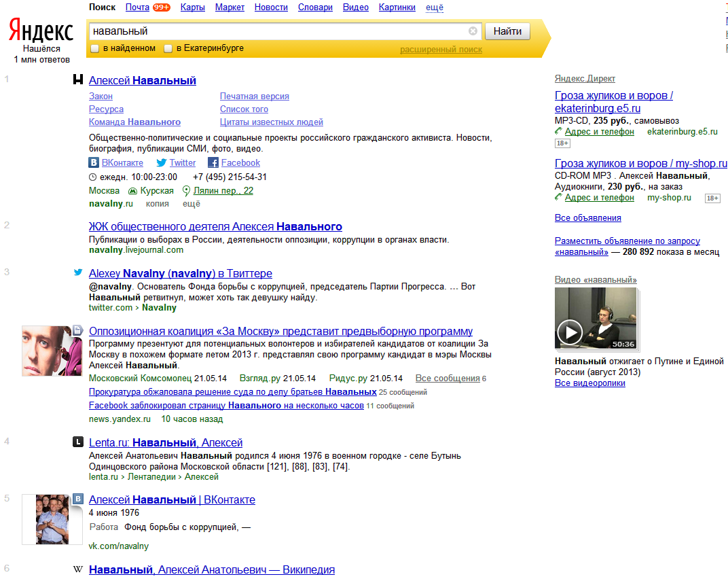Image resolution: width=728 pixels, height=581 pixels.
Task: Open the Команда Навального sitelink
Action: (134, 122)
